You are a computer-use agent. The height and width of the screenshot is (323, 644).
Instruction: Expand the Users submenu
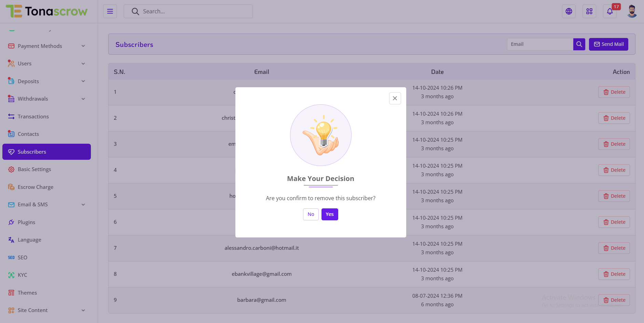[x=46, y=64]
